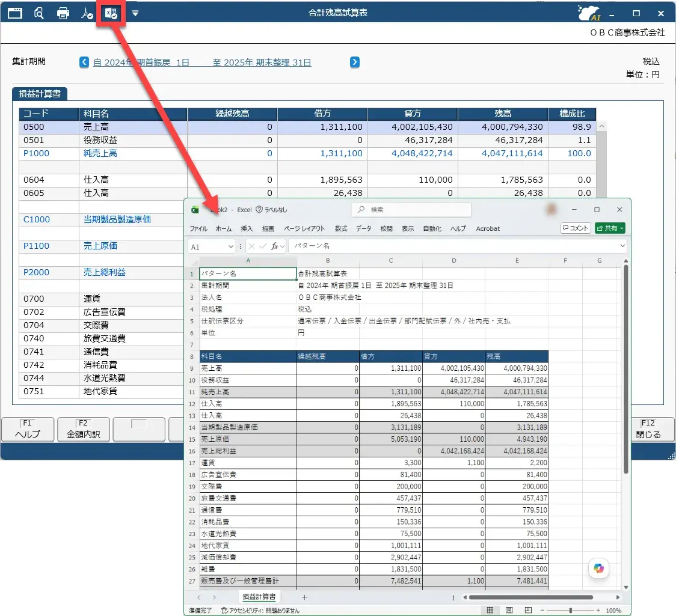This screenshot has width=676, height=616.
Task: Open the 当期製品製造原価 link
Action: [x=117, y=219]
